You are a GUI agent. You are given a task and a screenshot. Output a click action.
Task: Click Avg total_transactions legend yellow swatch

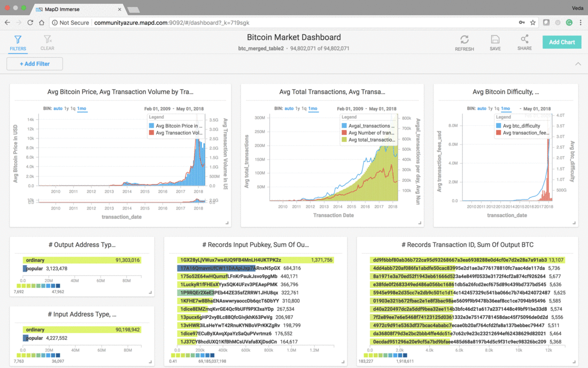pyautogui.click(x=344, y=140)
